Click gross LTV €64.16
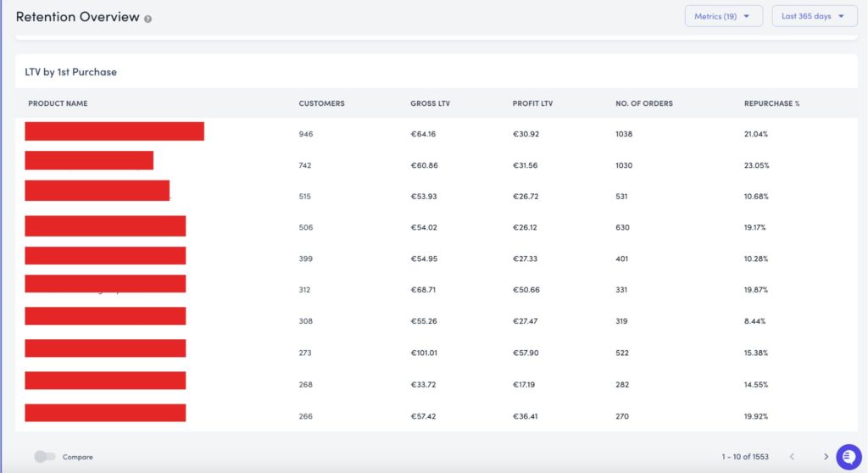Screen dimensions: 868x473 423,134
